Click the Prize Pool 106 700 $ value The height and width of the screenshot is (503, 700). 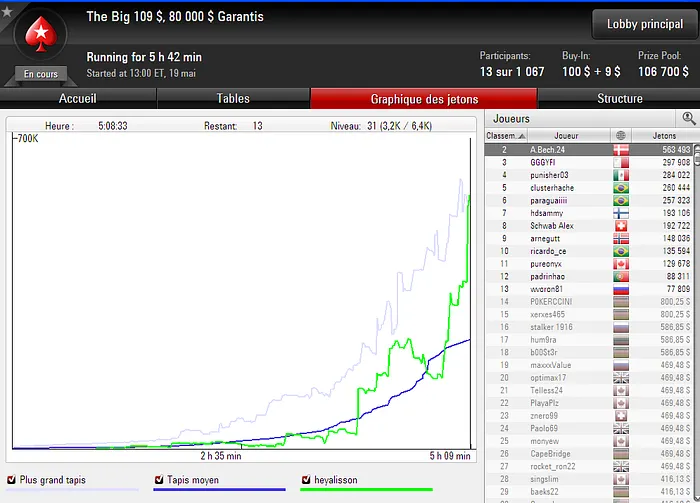click(x=663, y=71)
